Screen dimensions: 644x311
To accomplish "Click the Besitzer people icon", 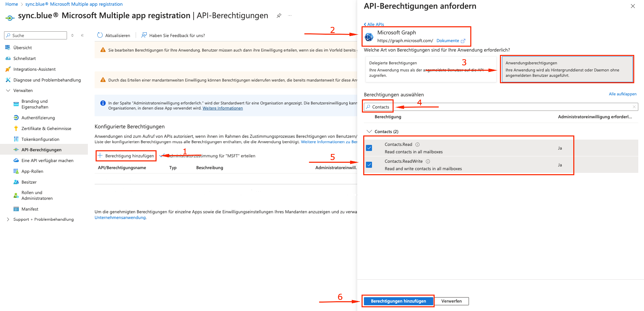I will coord(16,182).
